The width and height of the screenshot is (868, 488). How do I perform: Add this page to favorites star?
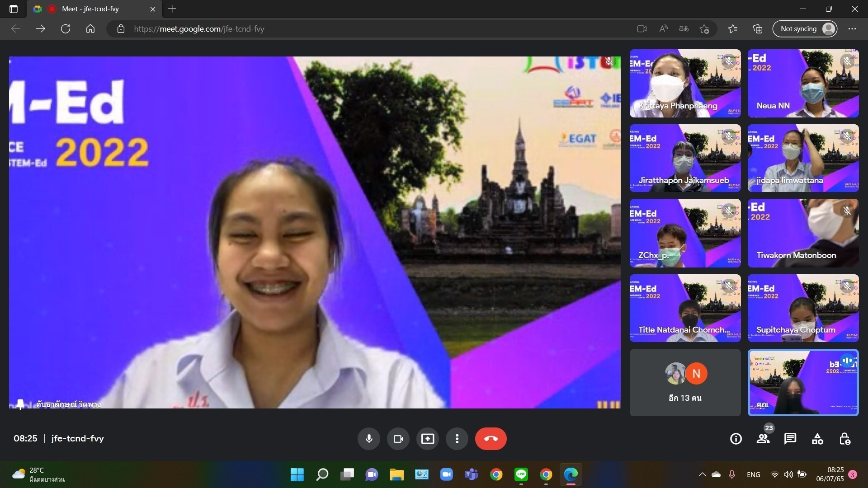coord(704,29)
